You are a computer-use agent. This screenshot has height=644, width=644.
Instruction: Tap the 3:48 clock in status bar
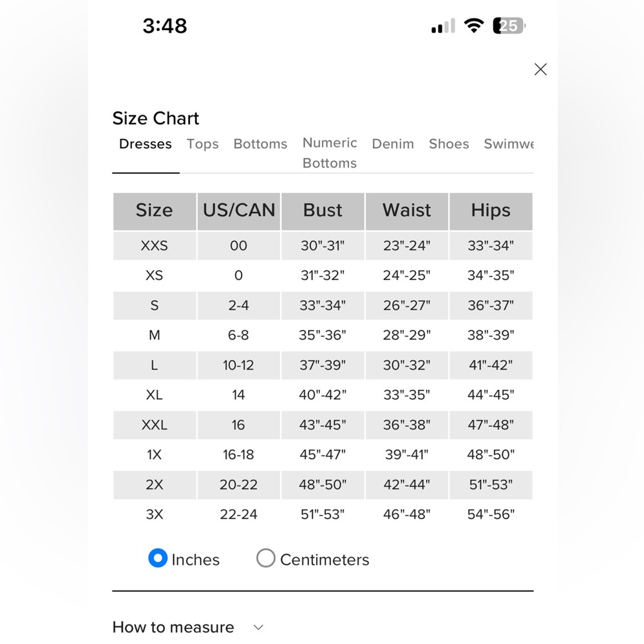point(165,26)
